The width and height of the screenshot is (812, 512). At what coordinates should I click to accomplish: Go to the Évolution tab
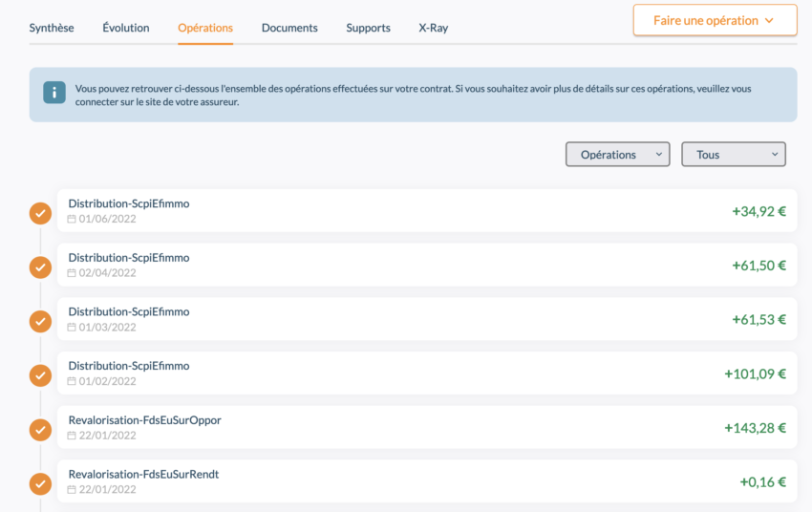click(x=126, y=28)
